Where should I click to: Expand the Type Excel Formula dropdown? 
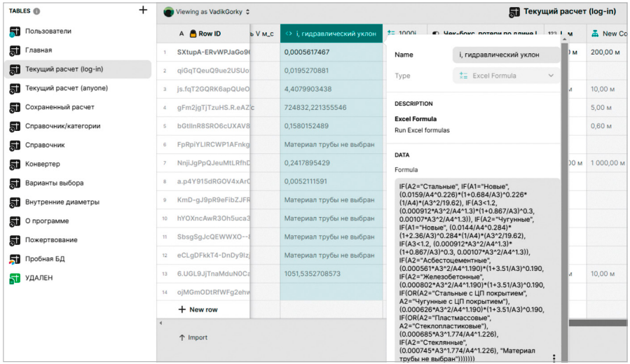tap(506, 76)
